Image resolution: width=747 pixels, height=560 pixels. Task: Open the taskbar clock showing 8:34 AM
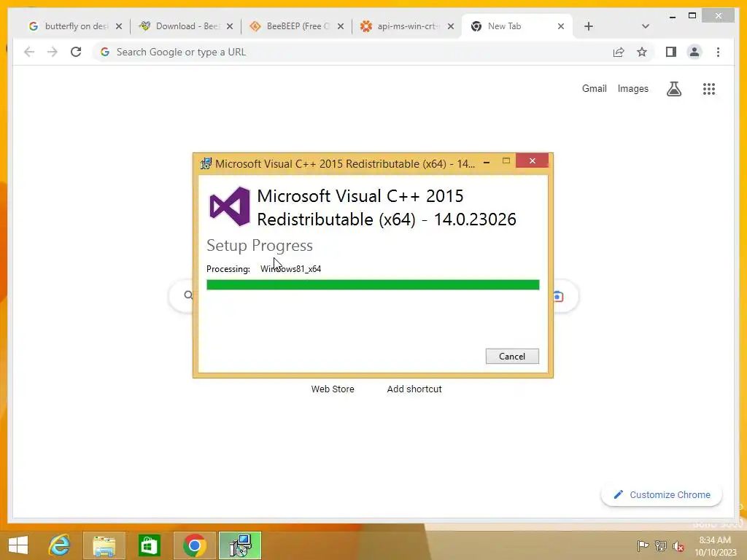pyautogui.click(x=715, y=546)
